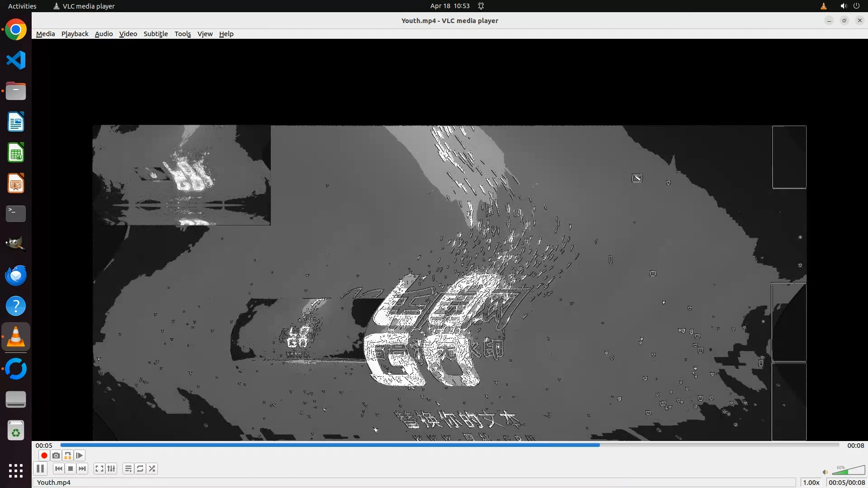The width and height of the screenshot is (868, 488).
Task: Expand the Subtitle menu
Action: pyautogui.click(x=156, y=34)
